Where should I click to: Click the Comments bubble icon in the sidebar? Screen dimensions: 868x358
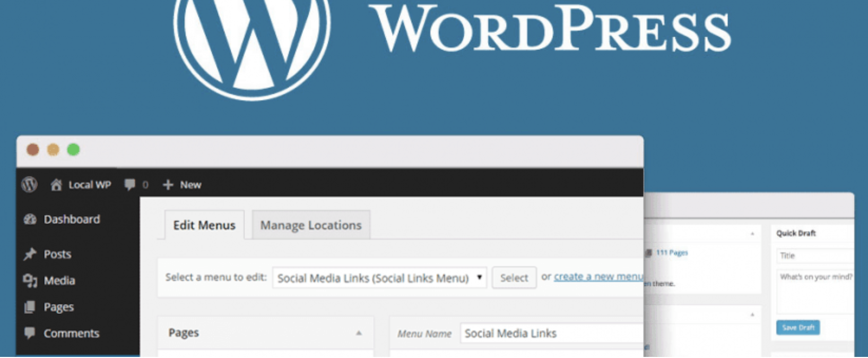[x=30, y=333]
